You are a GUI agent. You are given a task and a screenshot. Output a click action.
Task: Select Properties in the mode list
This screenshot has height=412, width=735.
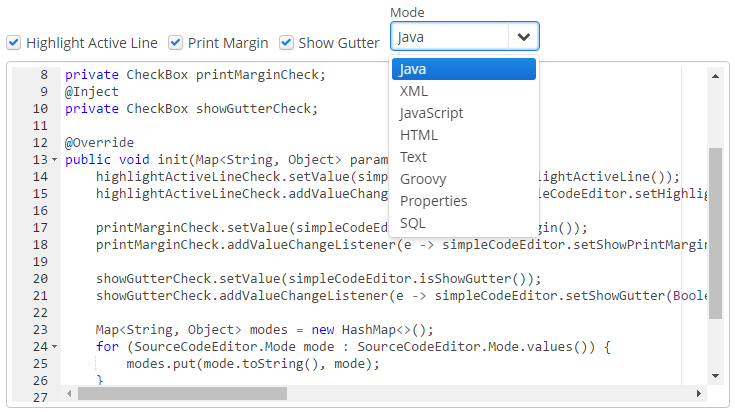pos(464,201)
